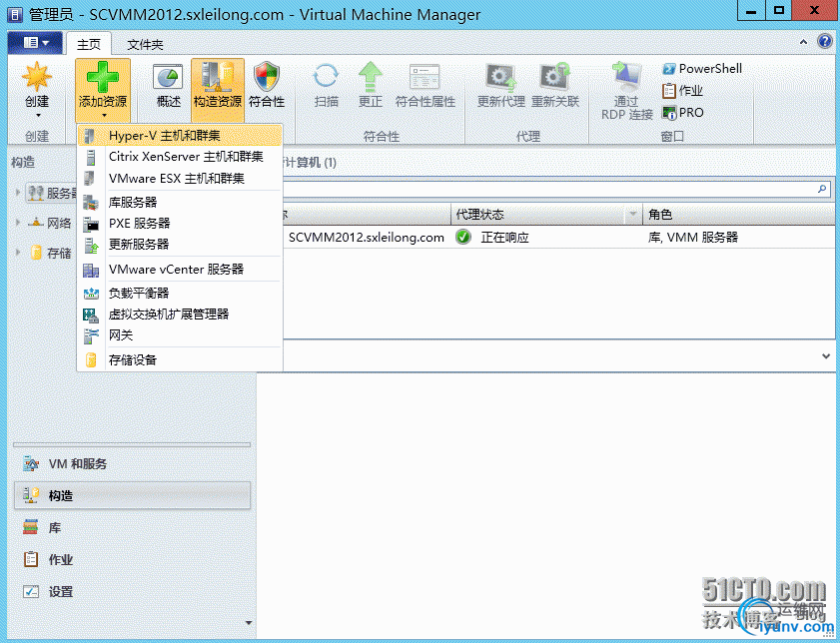Screen dimensions: 840x643
Task: Switch to the Home (主页) ribbon tab
Action: (x=88, y=45)
